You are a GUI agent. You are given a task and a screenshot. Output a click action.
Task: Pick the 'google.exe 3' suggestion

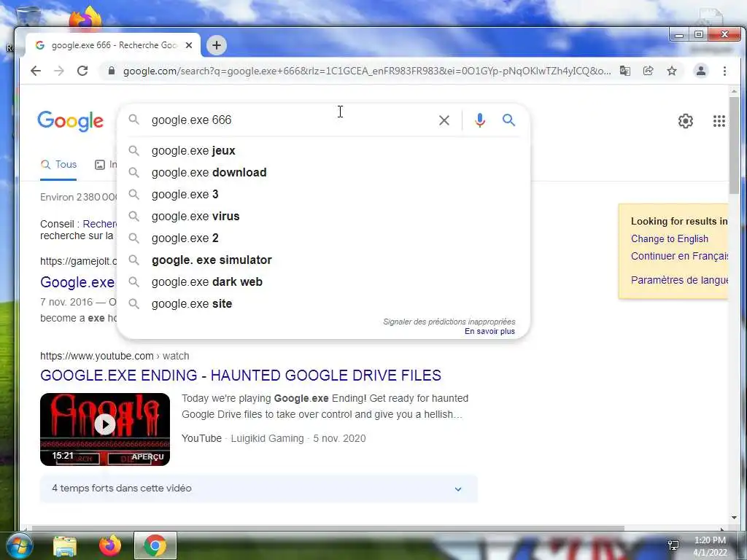(x=323, y=194)
